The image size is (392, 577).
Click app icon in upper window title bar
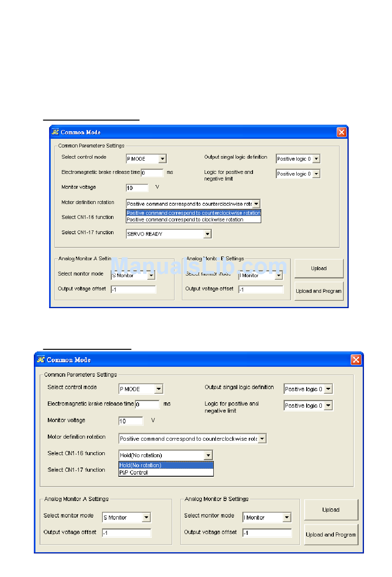55,132
